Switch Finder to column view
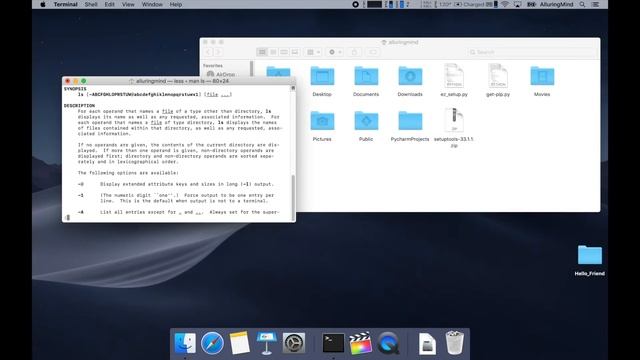The image size is (640, 360). (x=284, y=52)
